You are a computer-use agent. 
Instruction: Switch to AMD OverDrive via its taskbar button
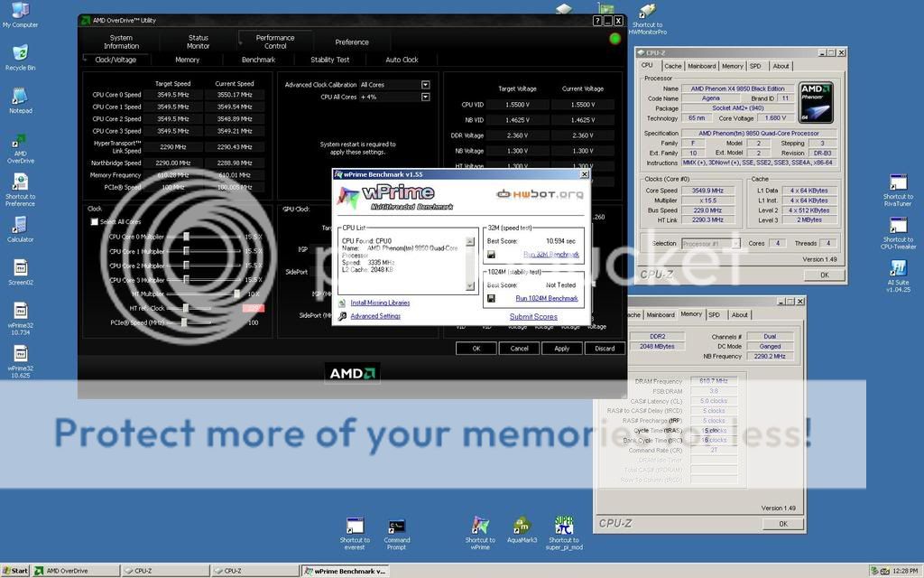click(x=76, y=571)
